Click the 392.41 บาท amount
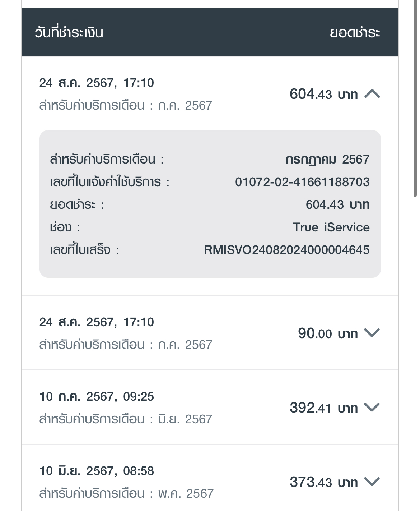Screen dimensions: 420x511 pos(323,408)
